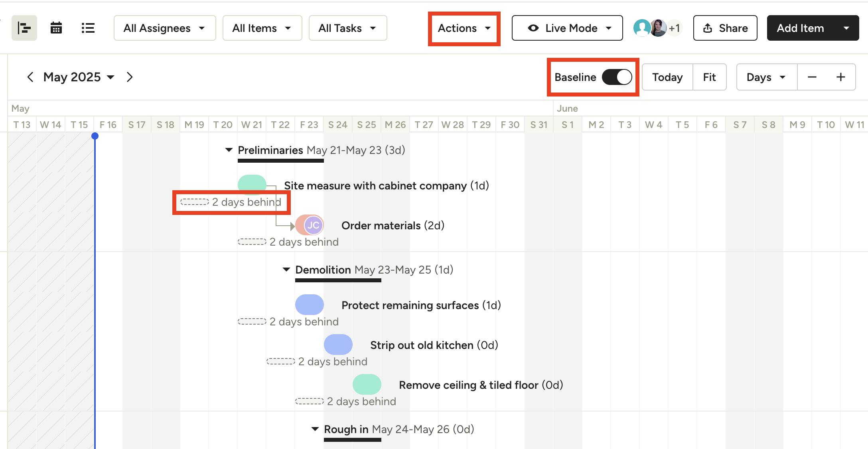Open the Actions menu
Viewport: 868px width, 449px height.
[x=464, y=28]
